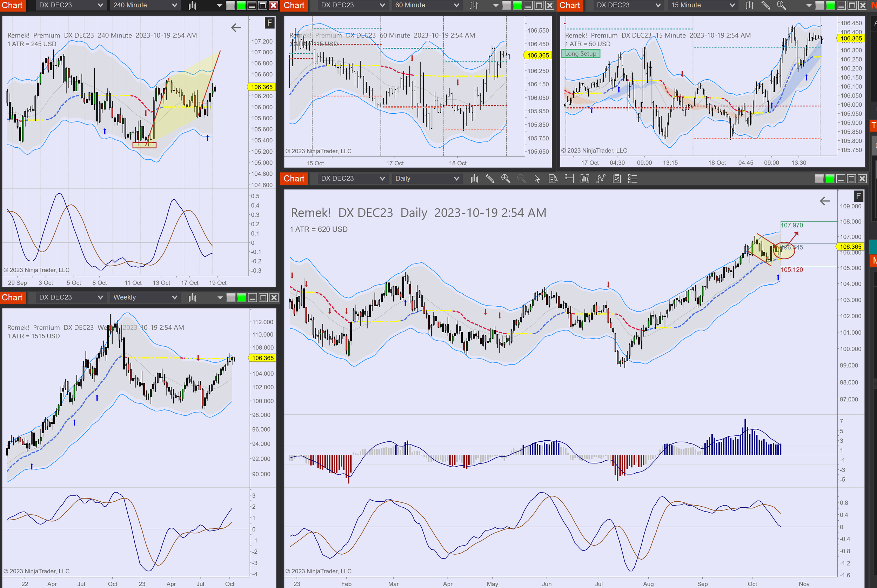Viewport: 877px width, 588px height.
Task: Click Chart tab of 15 Minute window
Action: coord(570,5)
